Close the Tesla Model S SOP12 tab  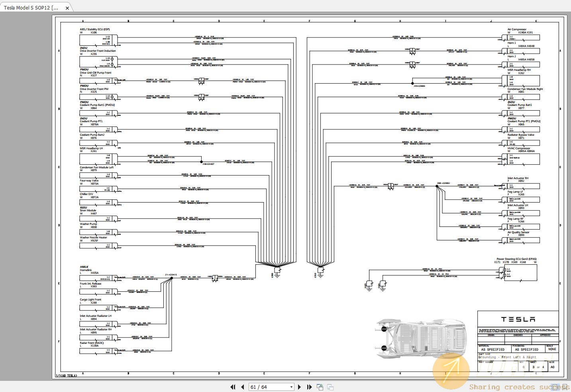pos(67,8)
